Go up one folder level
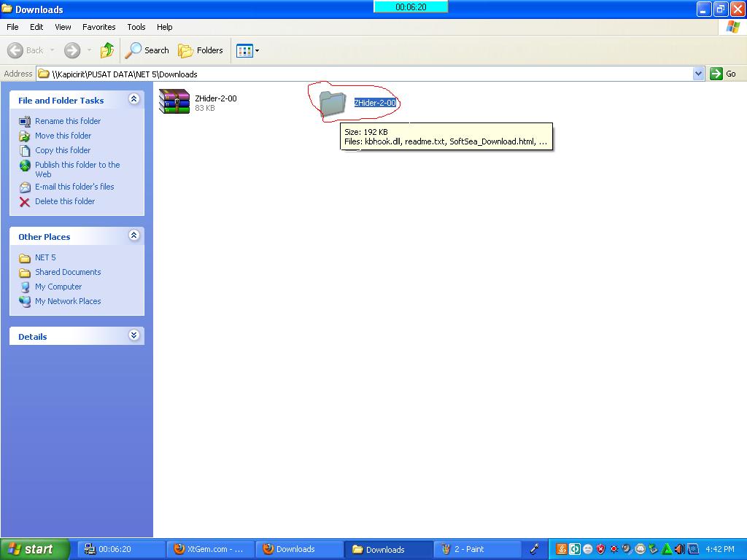Image resolution: width=747 pixels, height=560 pixels. pyautogui.click(x=107, y=50)
